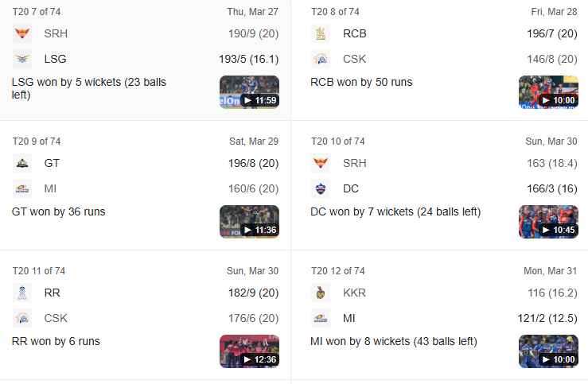Open 'MI won by 8 wickets' match
Image resolution: width=588 pixels, height=384 pixels.
coord(394,341)
